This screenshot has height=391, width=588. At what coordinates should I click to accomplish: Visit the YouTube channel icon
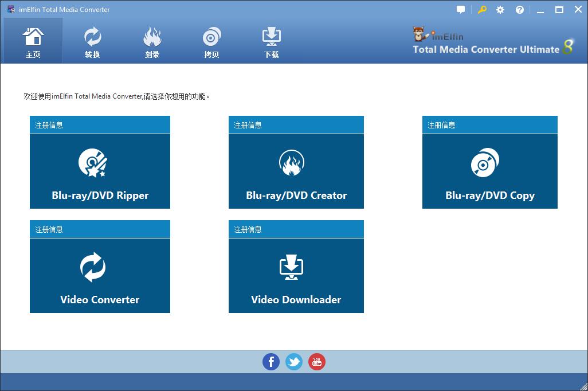(x=317, y=362)
